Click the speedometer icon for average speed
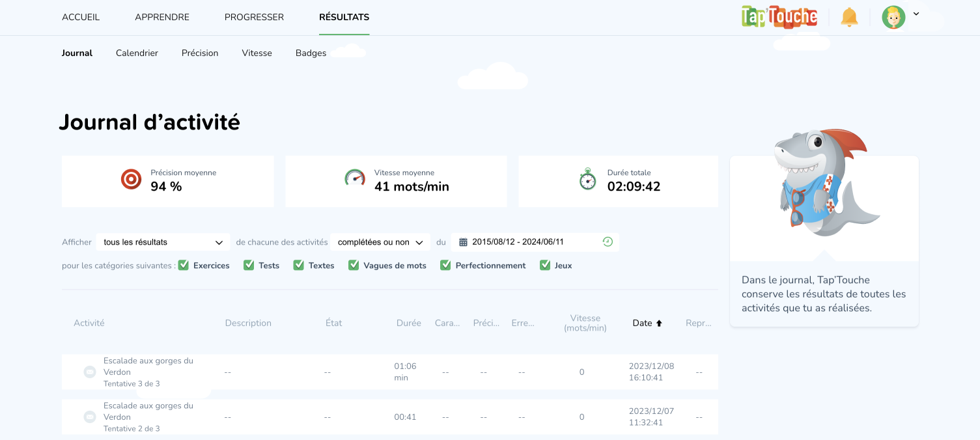The height and width of the screenshot is (440, 980). [355, 178]
